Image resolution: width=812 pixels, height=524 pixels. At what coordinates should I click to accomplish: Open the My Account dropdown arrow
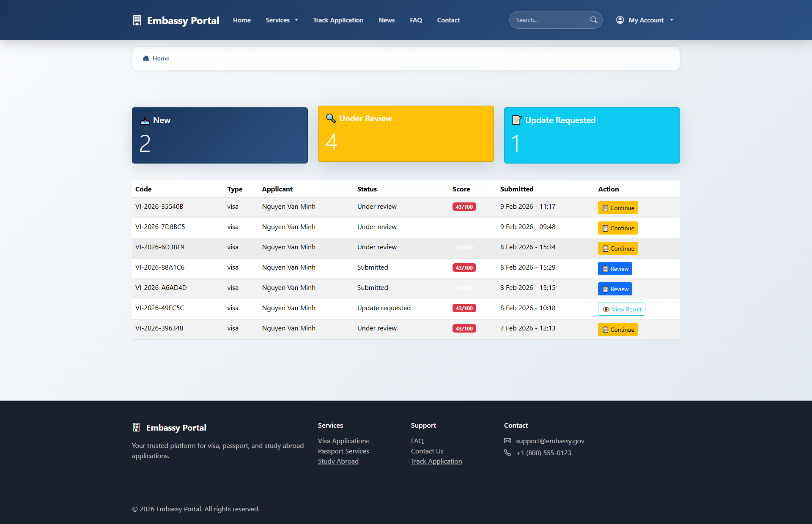(x=672, y=20)
